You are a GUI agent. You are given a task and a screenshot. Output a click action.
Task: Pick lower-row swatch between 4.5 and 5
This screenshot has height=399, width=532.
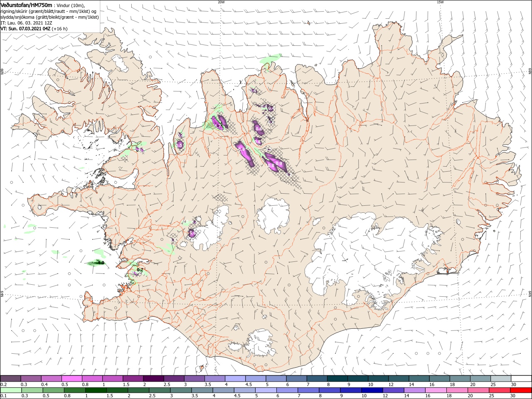pyautogui.click(x=245, y=390)
